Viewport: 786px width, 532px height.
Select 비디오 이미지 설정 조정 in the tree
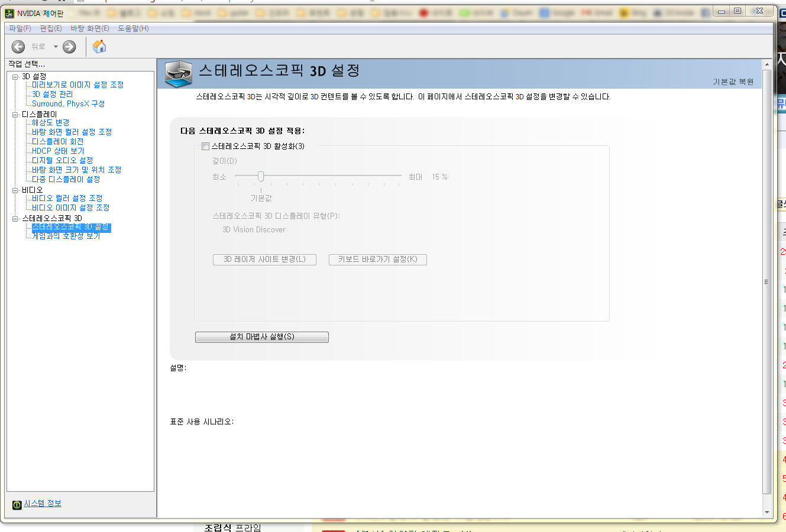coord(71,207)
